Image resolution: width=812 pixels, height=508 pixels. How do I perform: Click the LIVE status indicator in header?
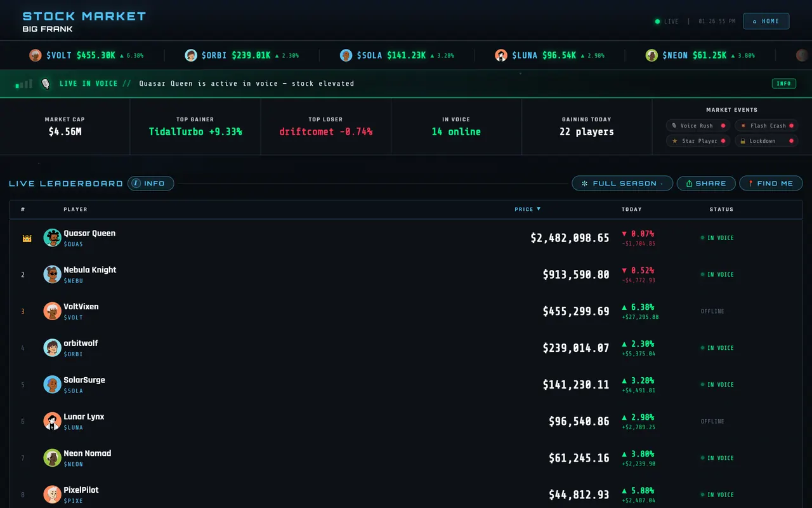tap(667, 22)
